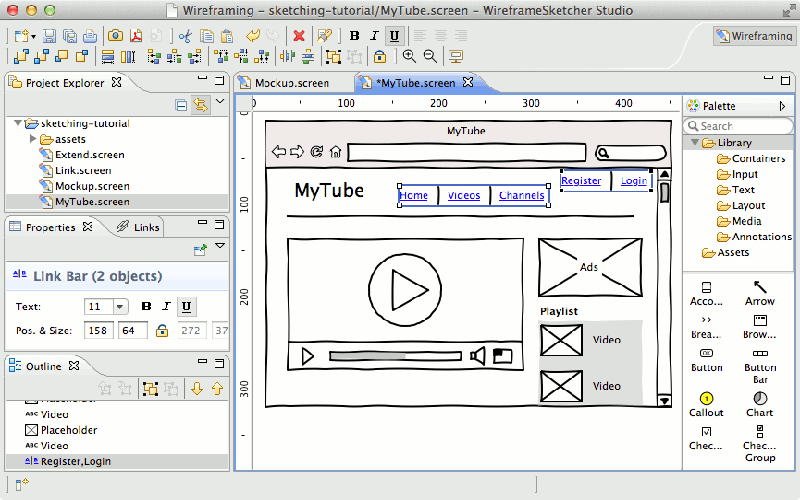Collapse the Library node in the Palette
800x500 pixels.
point(694,142)
